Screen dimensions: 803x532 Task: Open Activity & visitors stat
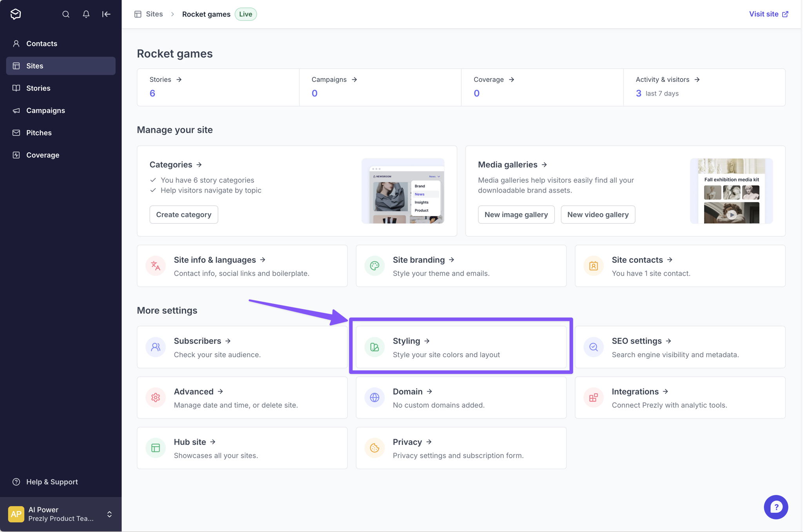click(705, 87)
